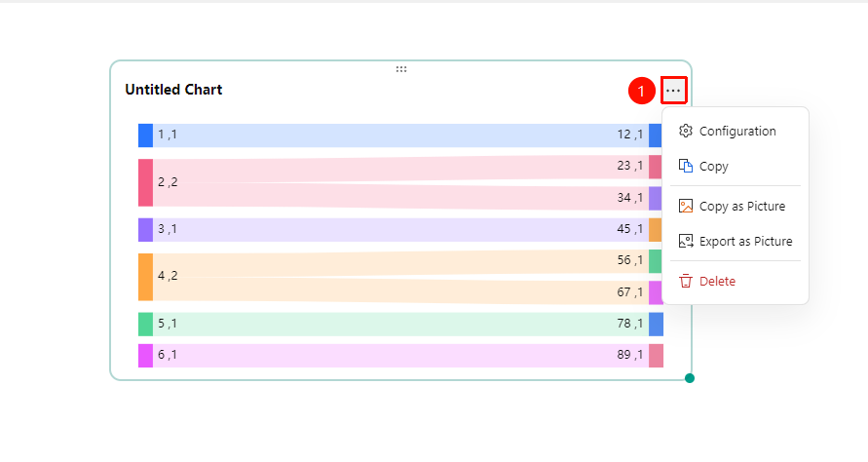Click the 89,1 target label

[x=630, y=355]
